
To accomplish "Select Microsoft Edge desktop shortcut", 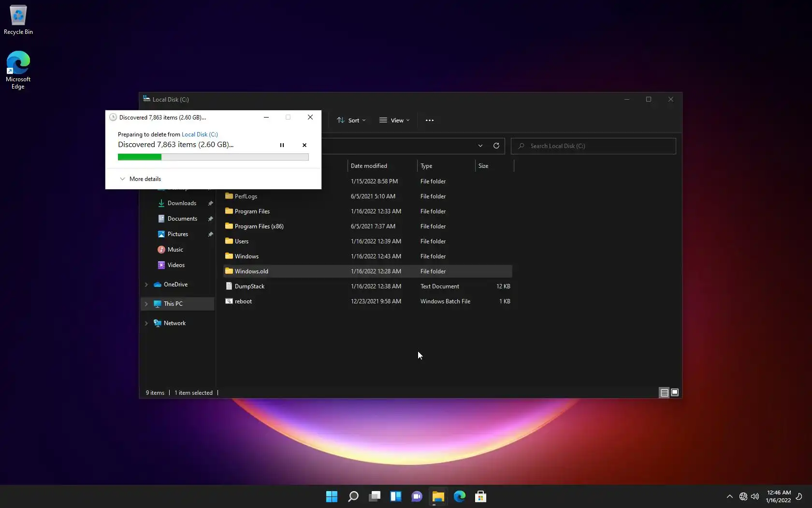I will click(x=18, y=70).
